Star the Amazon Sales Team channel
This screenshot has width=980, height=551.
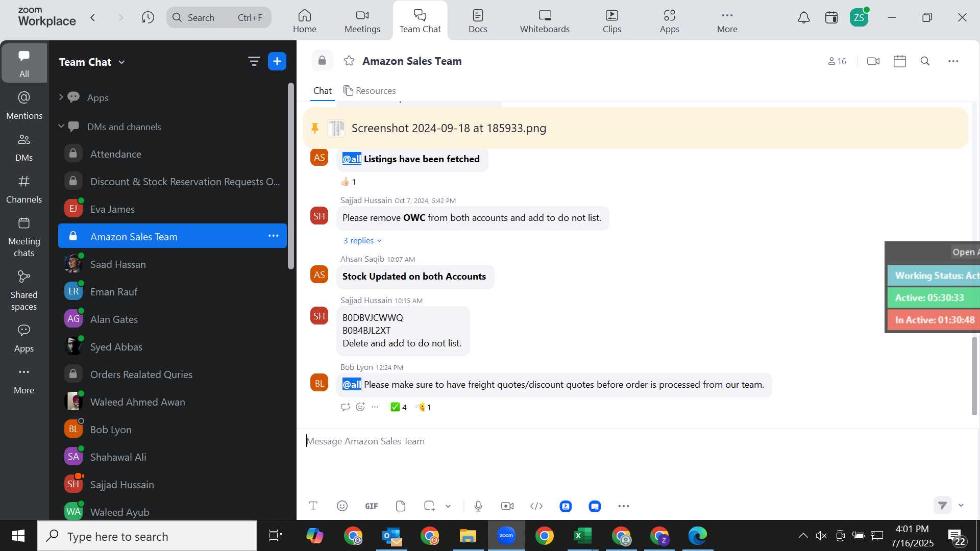(349, 61)
